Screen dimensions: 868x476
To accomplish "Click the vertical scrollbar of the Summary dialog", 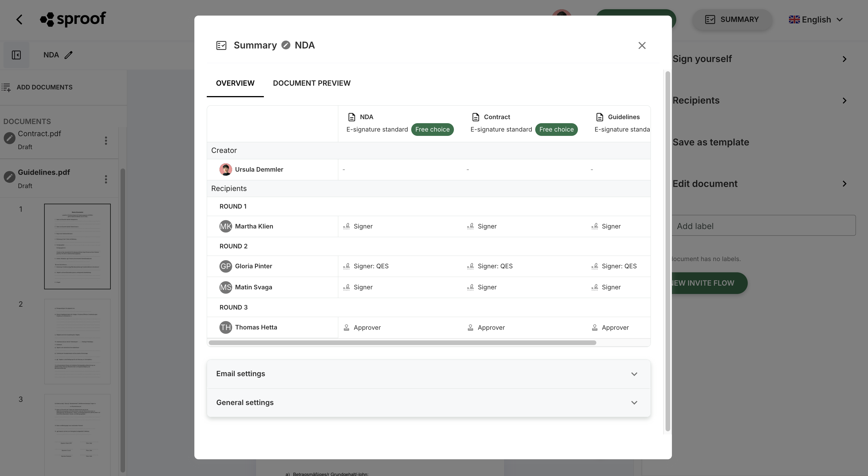I will tap(668, 251).
